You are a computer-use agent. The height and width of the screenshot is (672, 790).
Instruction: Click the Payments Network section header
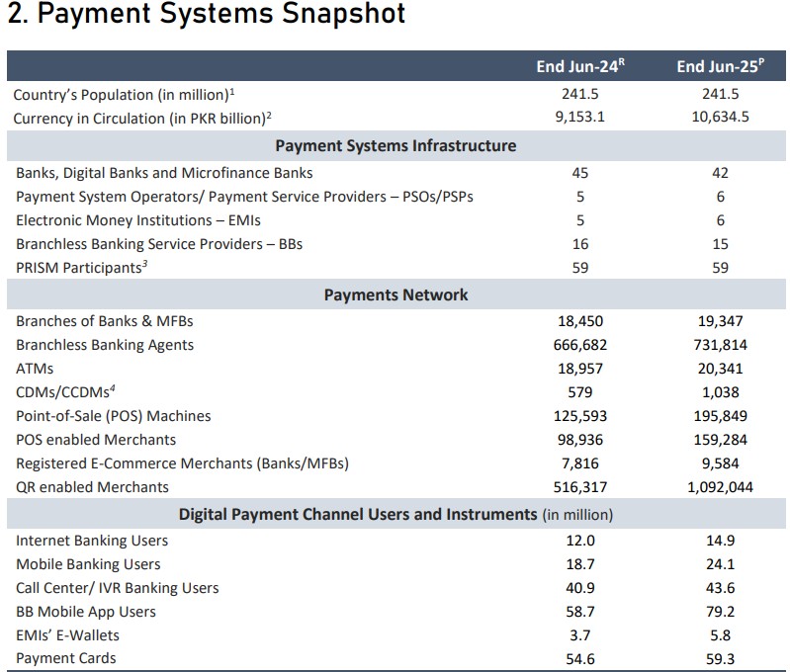[x=395, y=294]
